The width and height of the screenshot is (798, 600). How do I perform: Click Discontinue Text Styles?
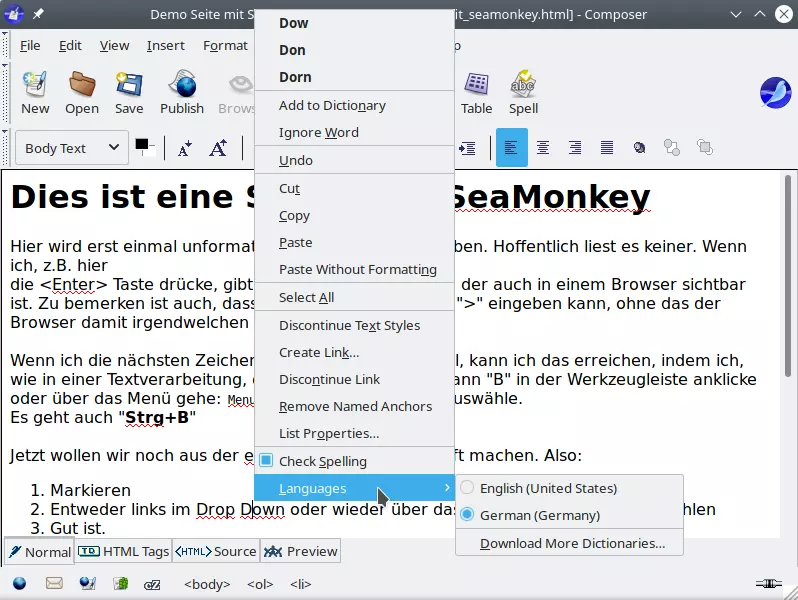pos(354,325)
